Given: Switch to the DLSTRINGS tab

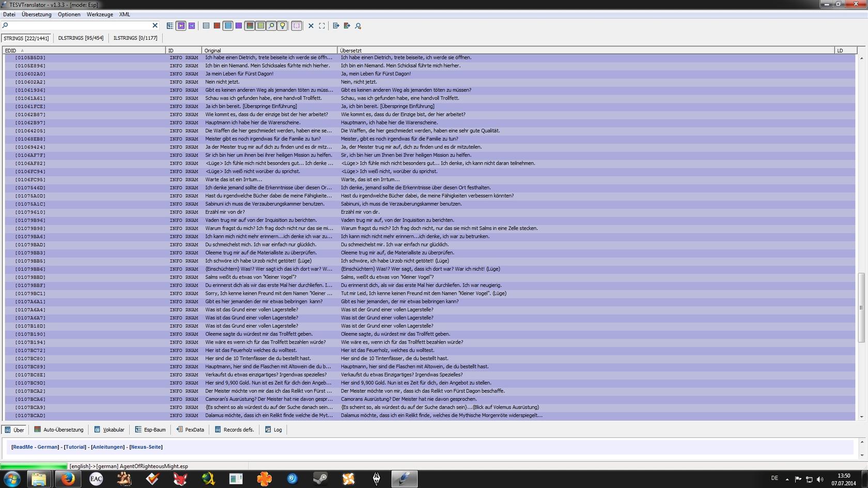Looking at the screenshot, I should [81, 38].
